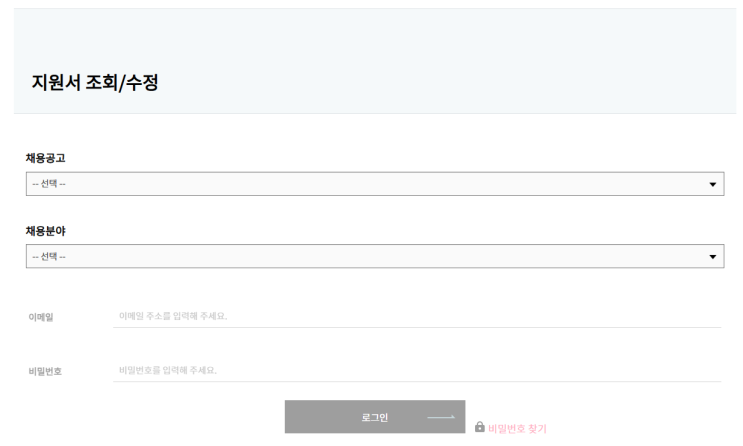Open the 채용분야 select box
The height and width of the screenshot is (446, 743).
point(374,257)
